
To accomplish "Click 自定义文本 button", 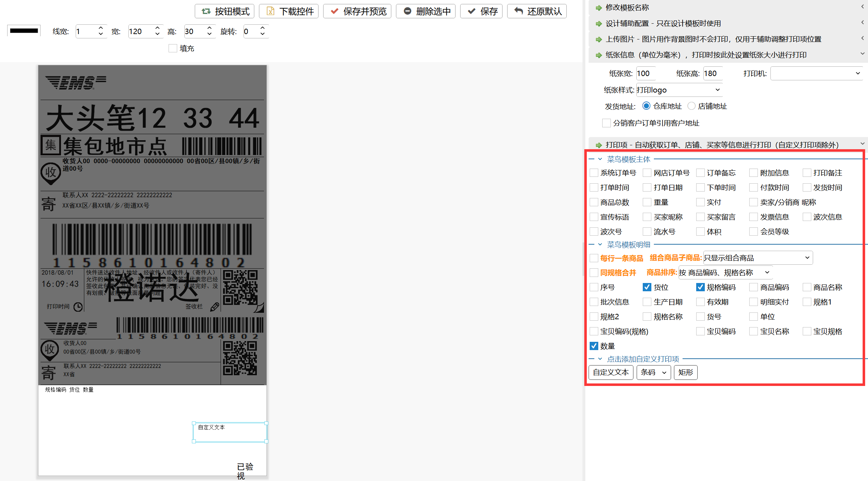I will [611, 373].
